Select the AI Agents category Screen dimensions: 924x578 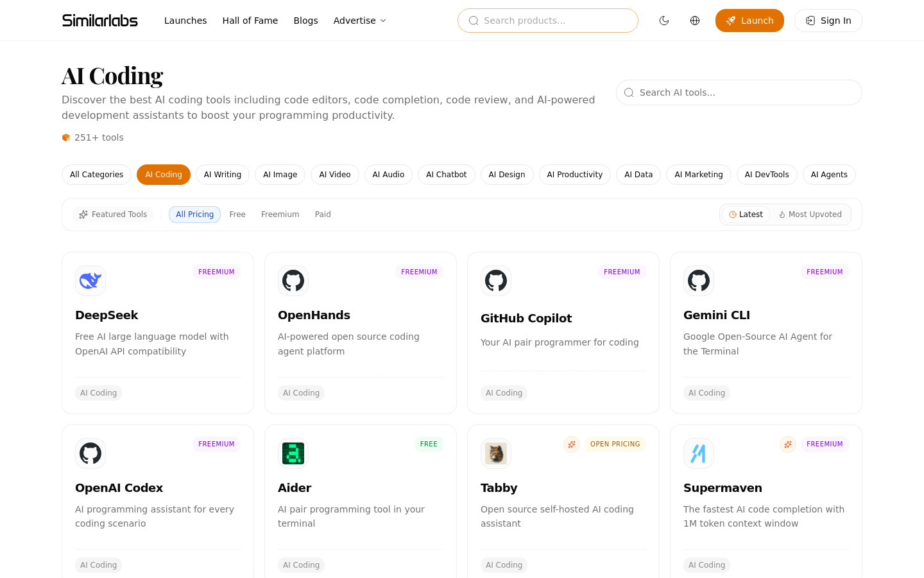[829, 175]
